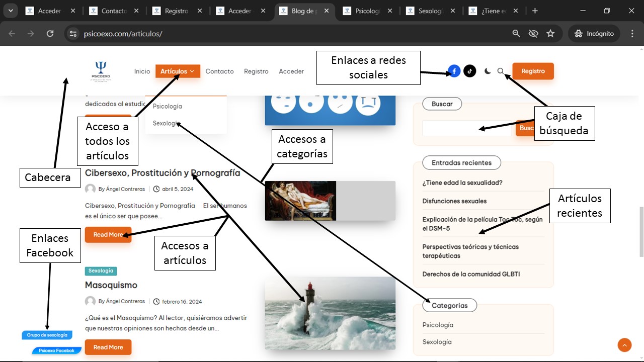Open recent entry Disfunciones sexuales

pos(454,201)
